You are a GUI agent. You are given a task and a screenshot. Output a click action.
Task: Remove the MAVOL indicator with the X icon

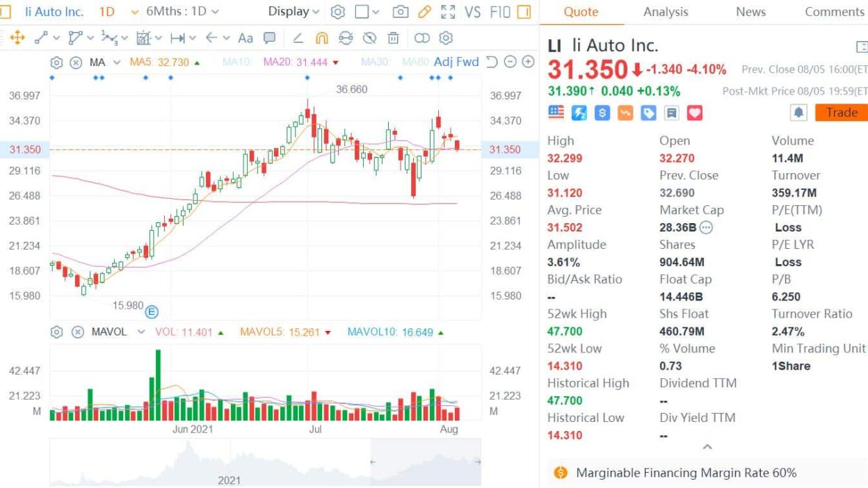(x=78, y=332)
